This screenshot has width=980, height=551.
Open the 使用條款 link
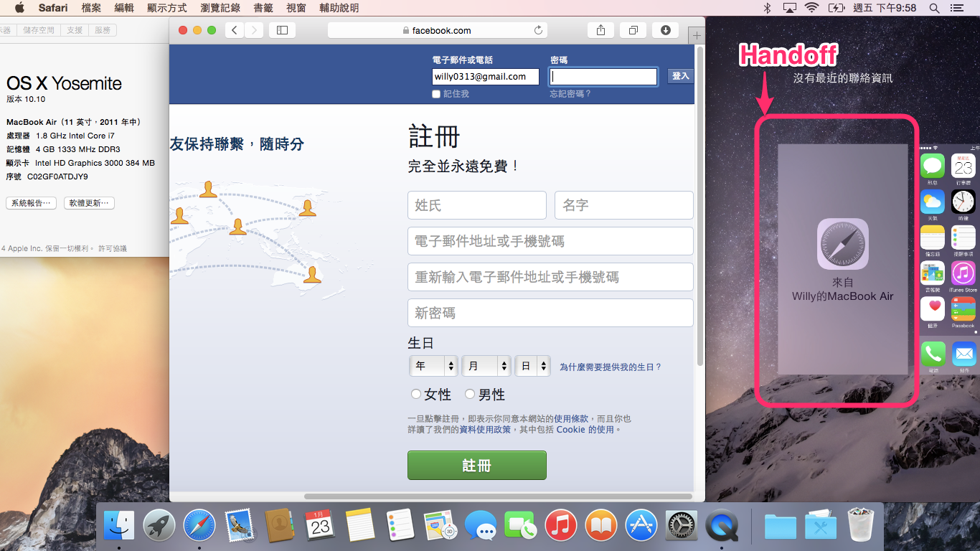pos(571,418)
